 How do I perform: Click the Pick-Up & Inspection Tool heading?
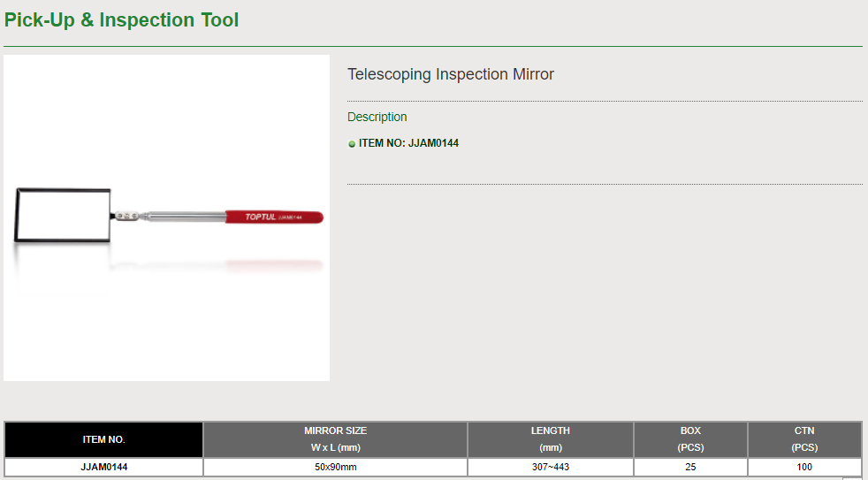click(x=122, y=19)
